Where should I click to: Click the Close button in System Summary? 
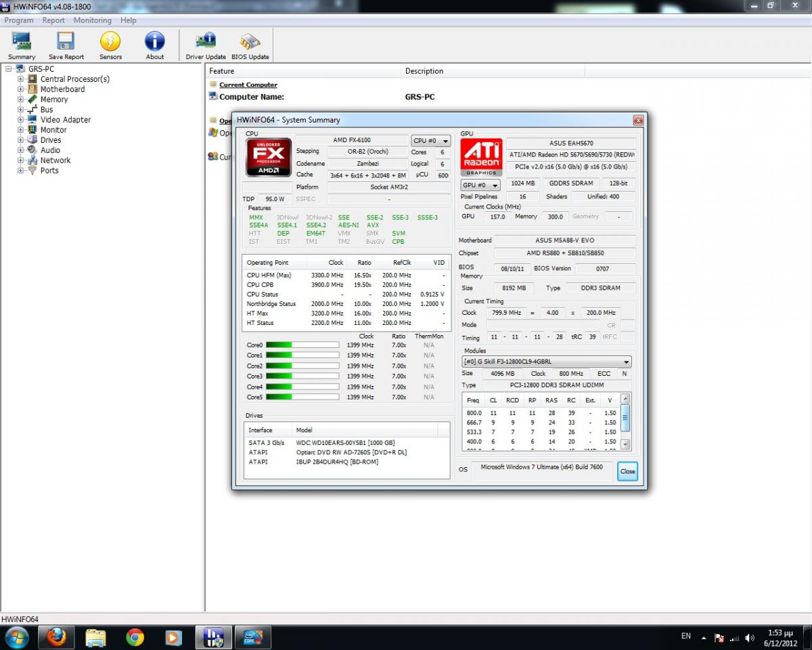click(627, 471)
